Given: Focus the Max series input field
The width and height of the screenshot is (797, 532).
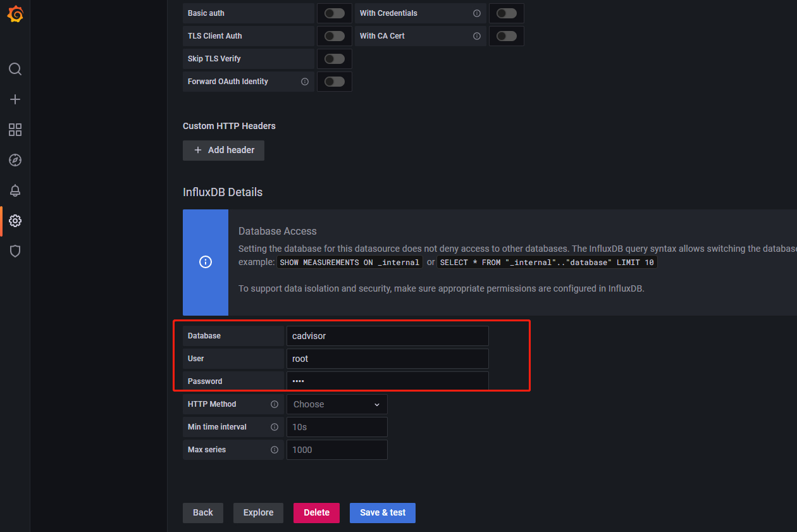Looking at the screenshot, I should pos(337,450).
